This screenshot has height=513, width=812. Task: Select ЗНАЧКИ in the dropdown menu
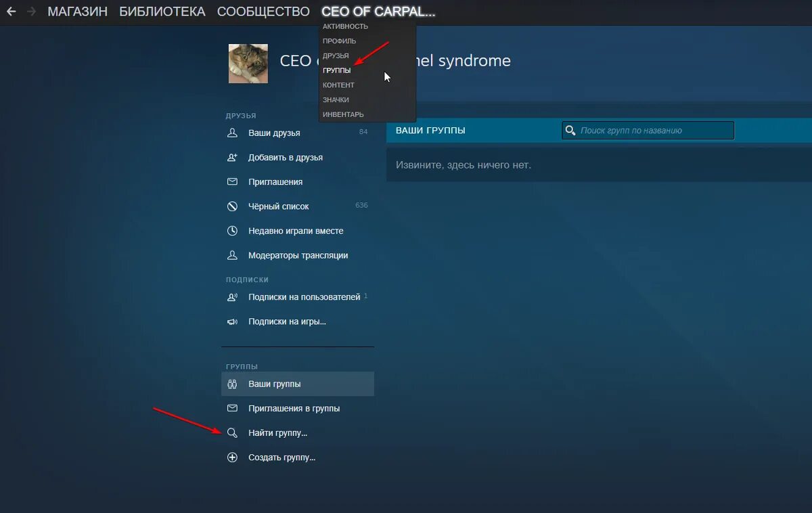pyautogui.click(x=336, y=99)
